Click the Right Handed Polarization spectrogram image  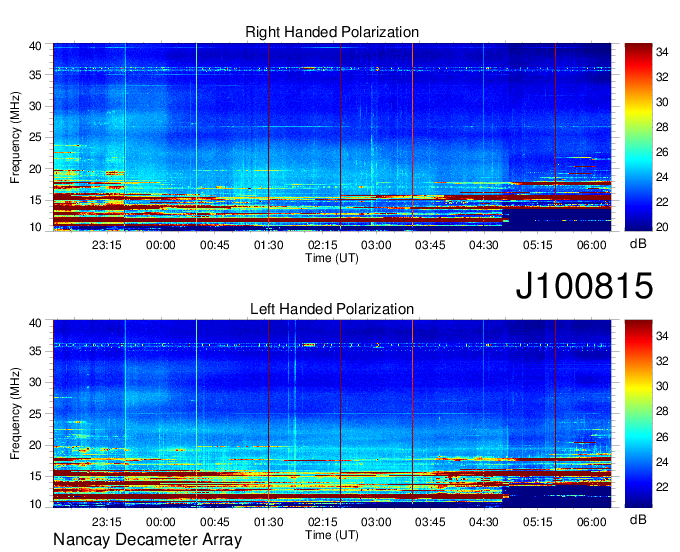pos(332,137)
